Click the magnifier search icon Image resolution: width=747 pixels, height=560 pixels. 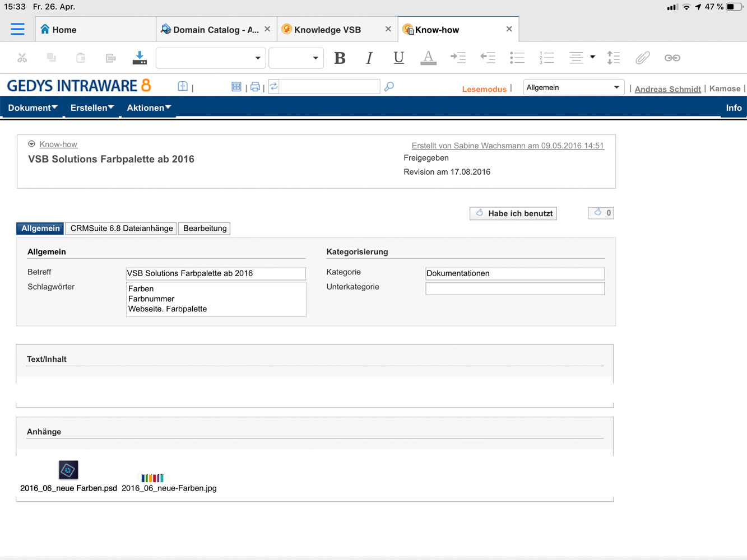[389, 86]
